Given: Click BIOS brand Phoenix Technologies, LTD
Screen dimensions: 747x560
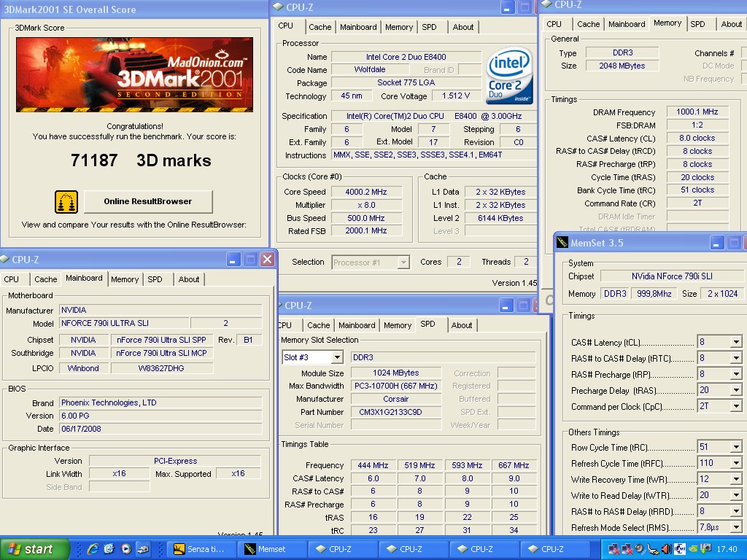Looking at the screenshot, I should coord(160,402).
